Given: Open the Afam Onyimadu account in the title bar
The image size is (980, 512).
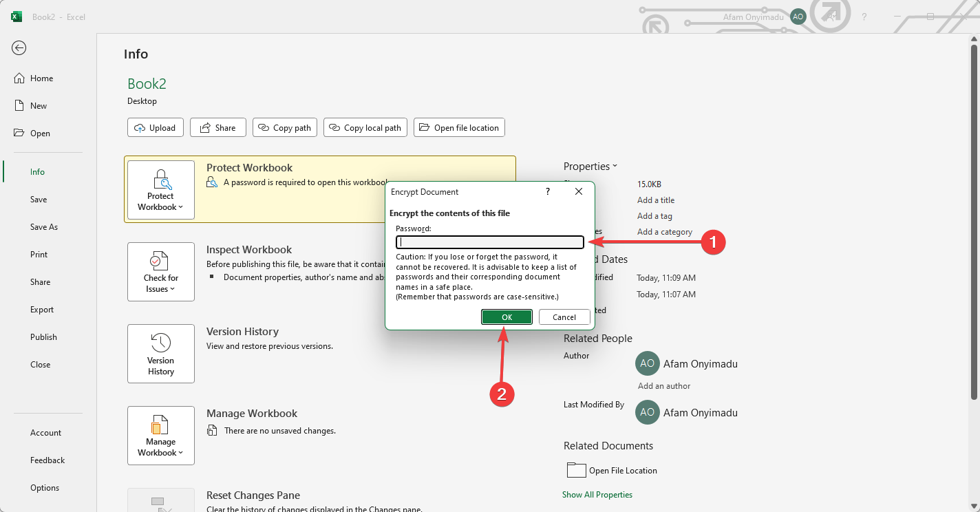Looking at the screenshot, I should coord(764,17).
